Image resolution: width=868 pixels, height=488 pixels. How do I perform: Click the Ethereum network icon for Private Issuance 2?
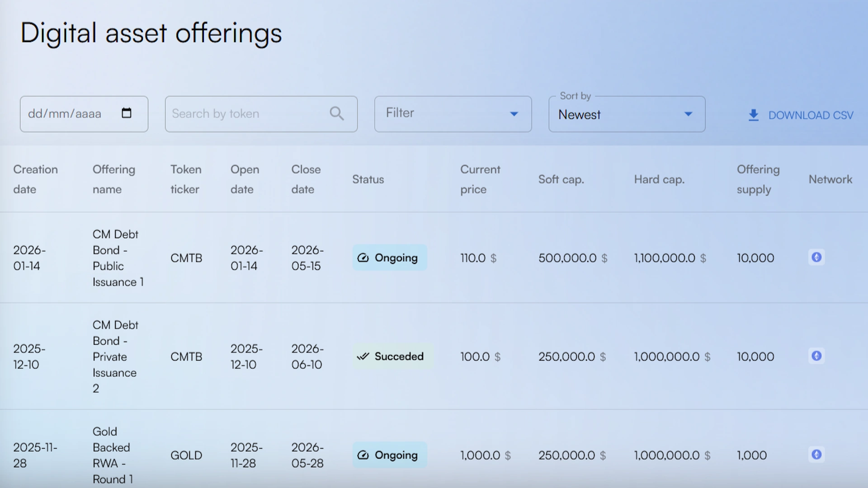pos(816,356)
